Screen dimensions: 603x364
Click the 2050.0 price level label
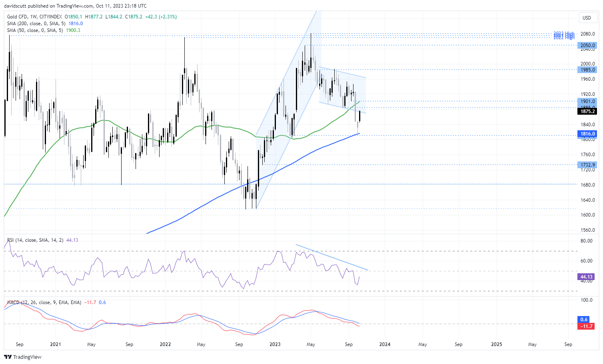pyautogui.click(x=588, y=46)
